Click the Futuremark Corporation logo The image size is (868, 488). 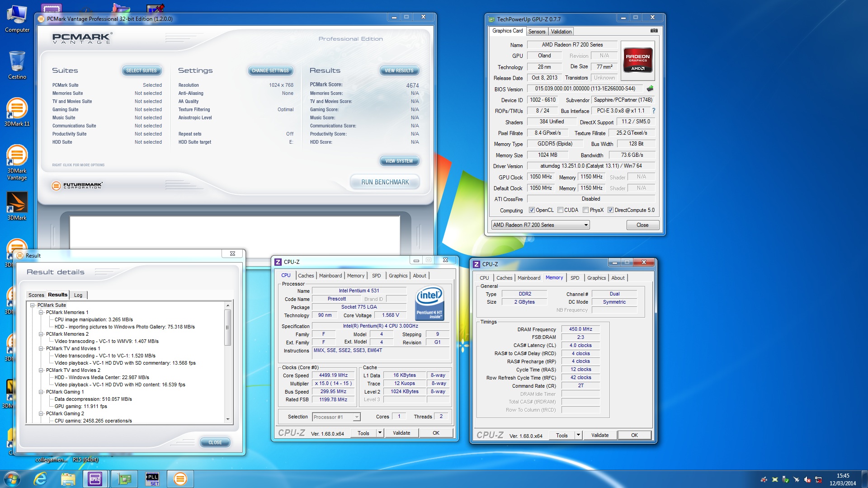tap(77, 185)
